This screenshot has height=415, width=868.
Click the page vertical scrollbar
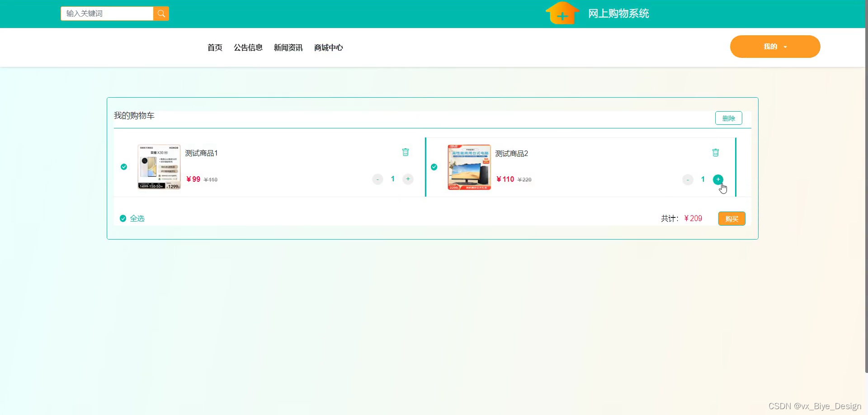click(x=866, y=186)
